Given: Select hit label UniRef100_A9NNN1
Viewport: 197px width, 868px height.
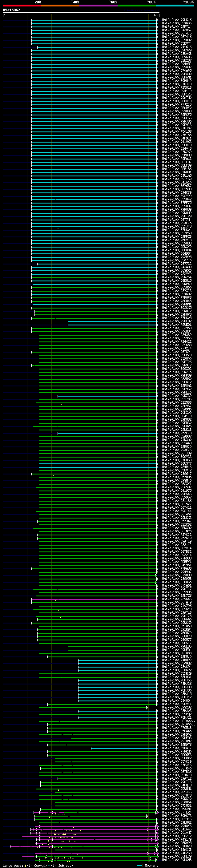Looking at the screenshot, I should 176,304.
